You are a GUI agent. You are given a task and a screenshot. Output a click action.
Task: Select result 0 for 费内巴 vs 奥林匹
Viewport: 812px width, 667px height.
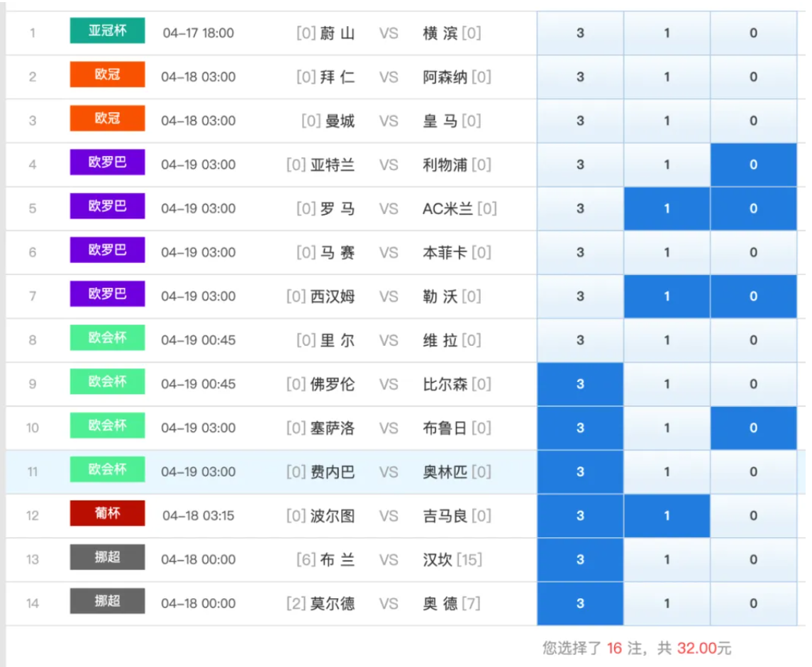coord(753,472)
